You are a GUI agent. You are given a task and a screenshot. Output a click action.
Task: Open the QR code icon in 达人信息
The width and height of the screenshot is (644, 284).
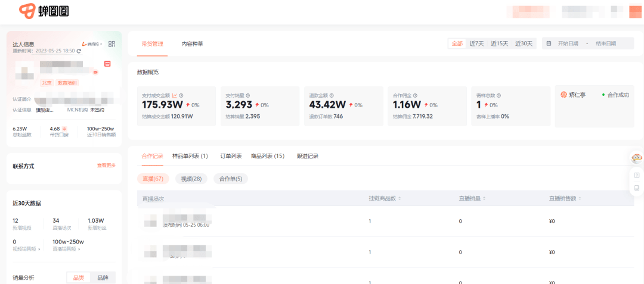[112, 44]
